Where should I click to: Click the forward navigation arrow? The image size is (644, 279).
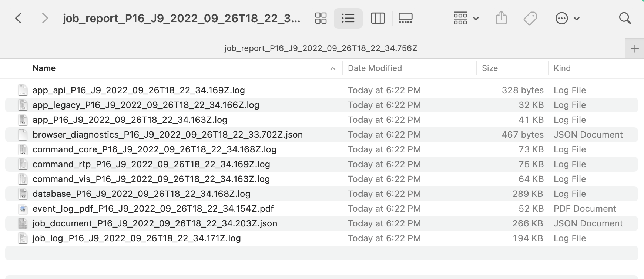point(45,18)
